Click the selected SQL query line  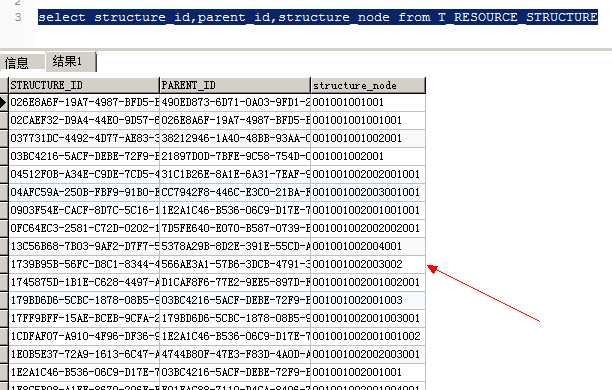[x=318, y=17]
